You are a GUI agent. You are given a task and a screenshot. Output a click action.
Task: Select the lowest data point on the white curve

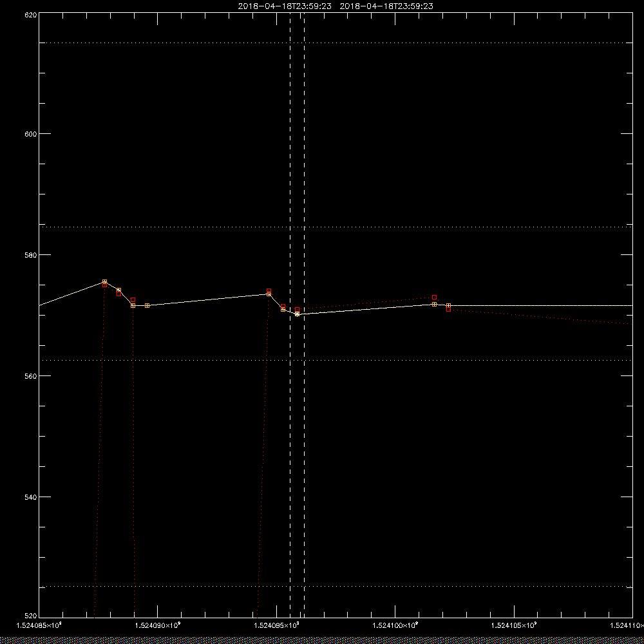[x=297, y=314]
